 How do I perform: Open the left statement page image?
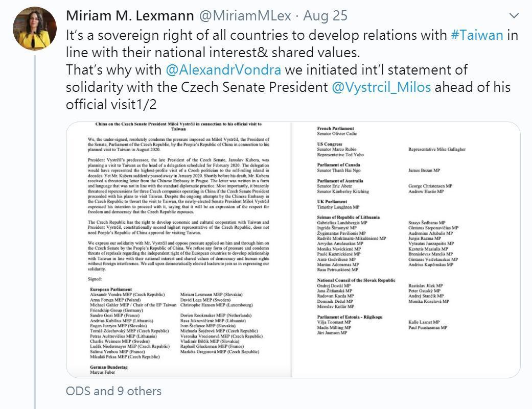[179, 249]
